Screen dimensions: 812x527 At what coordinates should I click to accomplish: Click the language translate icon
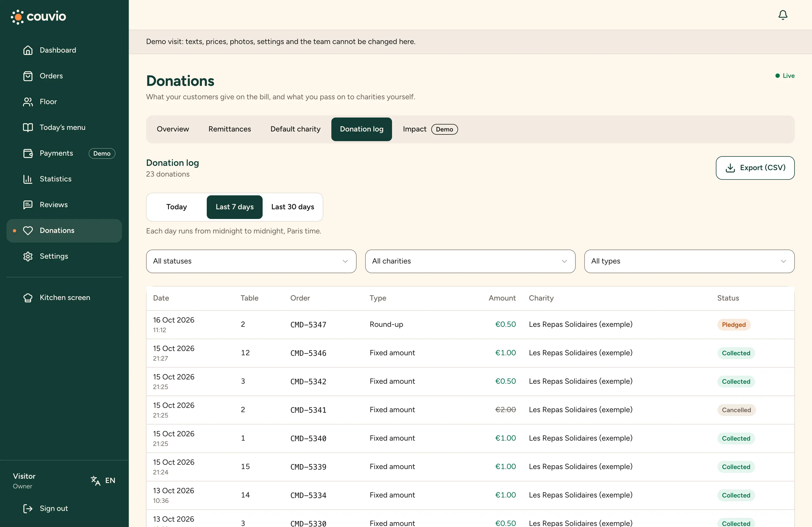coord(96,481)
